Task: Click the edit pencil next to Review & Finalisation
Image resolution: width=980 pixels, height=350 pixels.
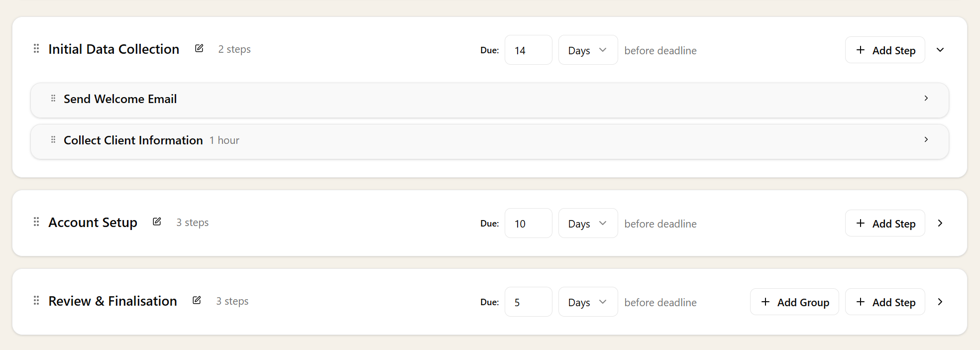Action: 197,300
